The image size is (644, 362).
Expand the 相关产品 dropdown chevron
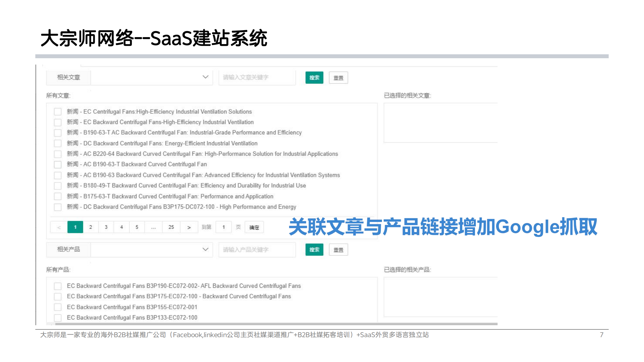point(205,249)
